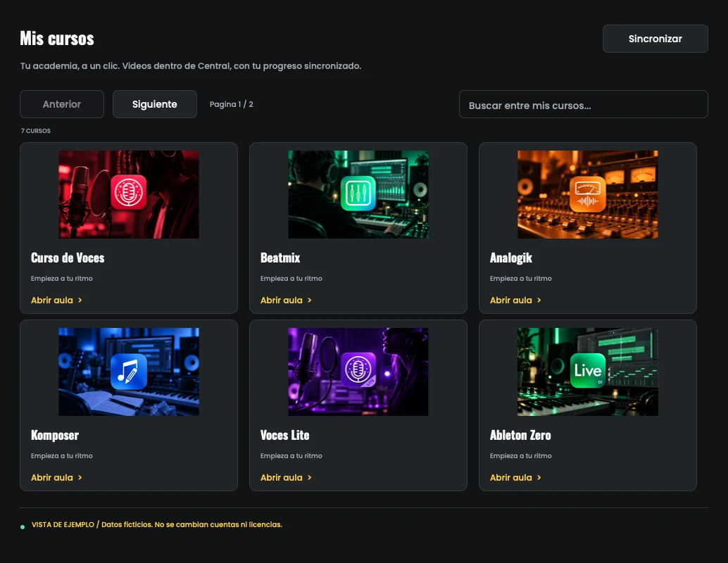Click the '7 CURSOS' count label

click(36, 131)
